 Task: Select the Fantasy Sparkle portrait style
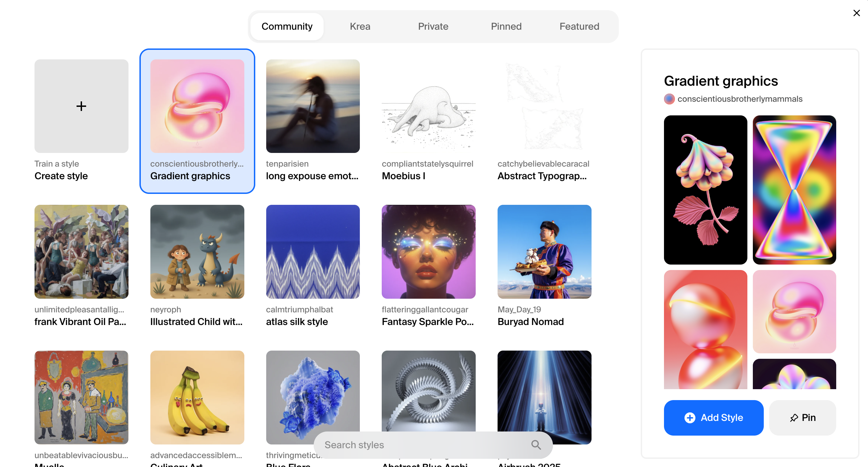[x=429, y=252]
